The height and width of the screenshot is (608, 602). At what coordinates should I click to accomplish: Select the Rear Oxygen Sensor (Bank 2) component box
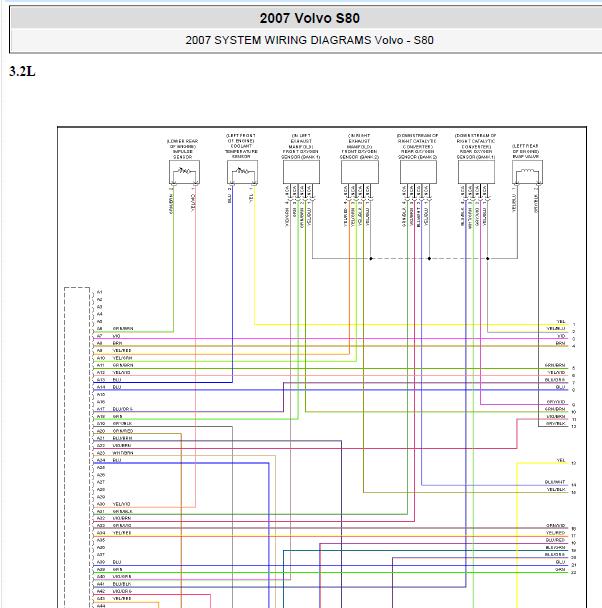pos(418,172)
